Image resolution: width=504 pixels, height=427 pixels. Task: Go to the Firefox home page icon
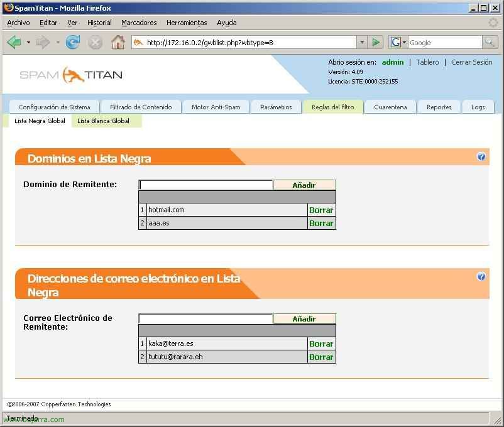118,42
